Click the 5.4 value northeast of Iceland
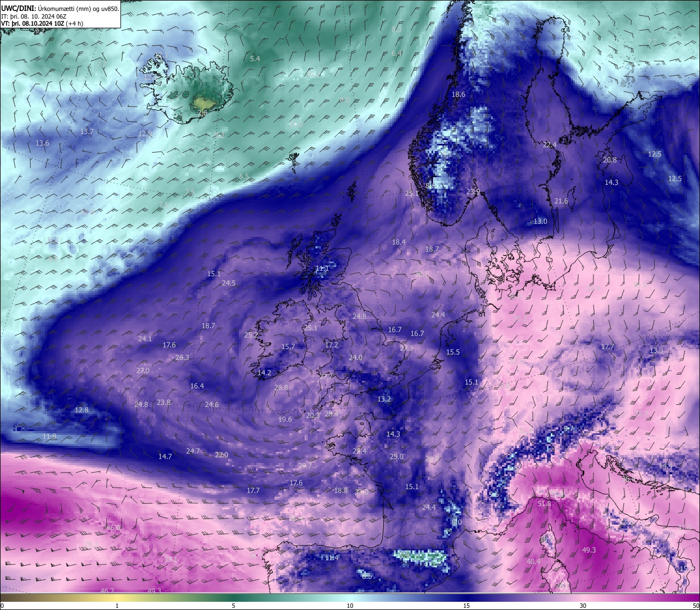Viewport: 700px width, 610px height. point(255,59)
